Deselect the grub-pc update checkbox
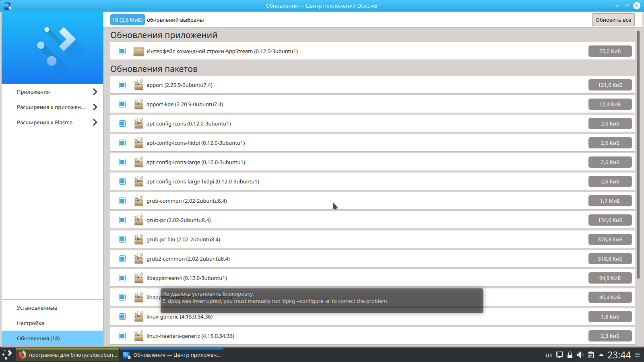644x362 pixels. coord(122,220)
